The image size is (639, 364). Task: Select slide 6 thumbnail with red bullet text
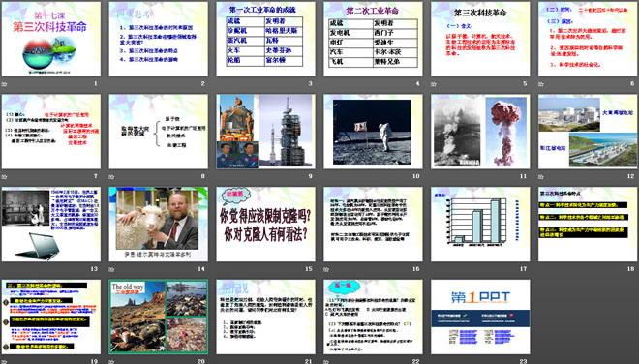(x=588, y=39)
